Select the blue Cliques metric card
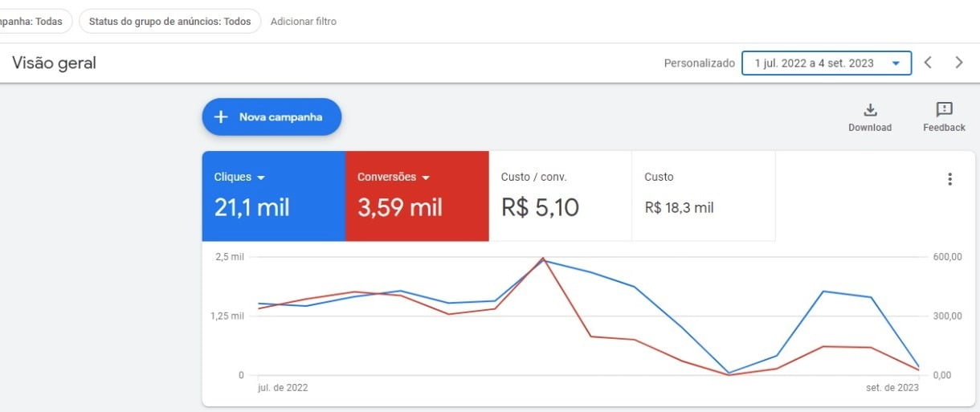 pyautogui.click(x=274, y=196)
